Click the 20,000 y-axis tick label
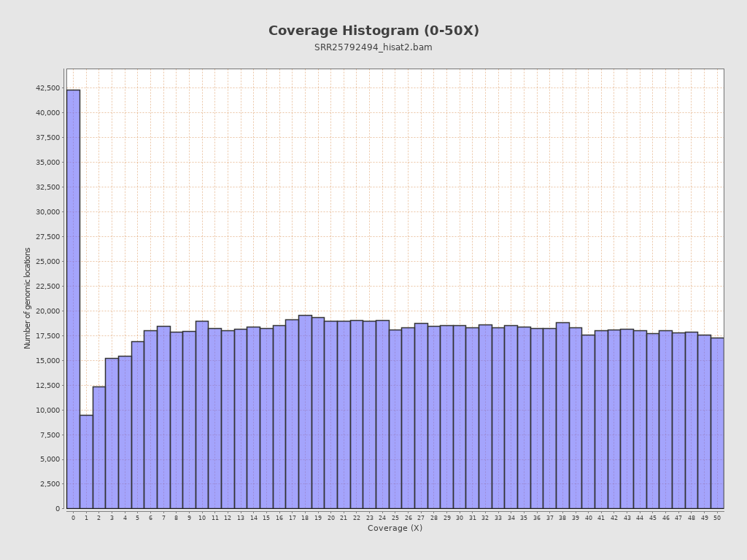747x560 pixels. pos(47,311)
